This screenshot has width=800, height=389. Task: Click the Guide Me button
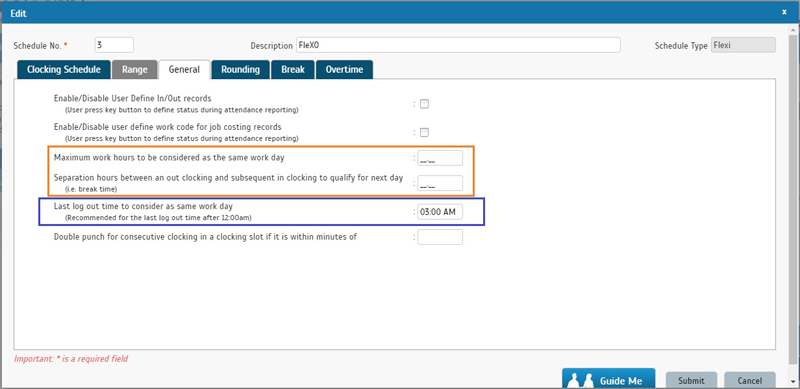coord(609,379)
